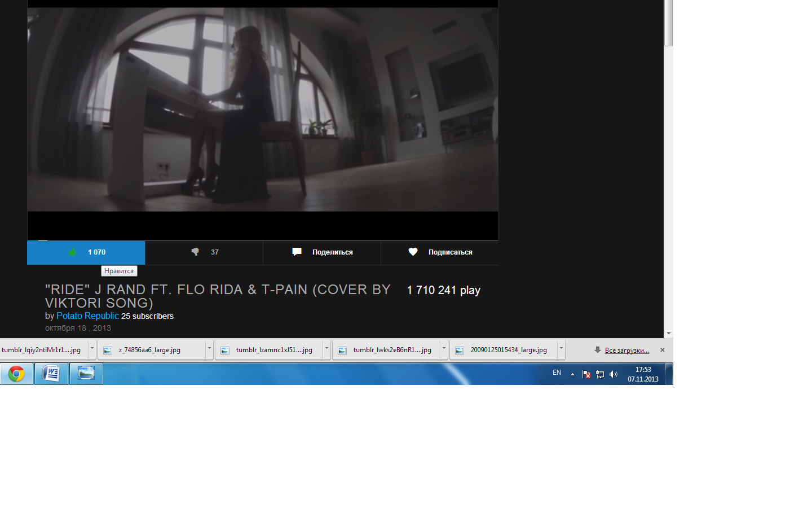Click the Show desktop button
812x508 pixels.
669,374
